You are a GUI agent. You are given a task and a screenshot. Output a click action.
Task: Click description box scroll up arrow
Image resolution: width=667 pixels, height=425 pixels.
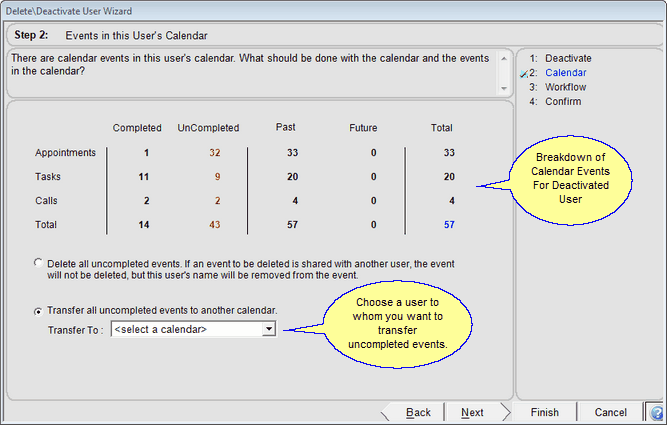504,58
